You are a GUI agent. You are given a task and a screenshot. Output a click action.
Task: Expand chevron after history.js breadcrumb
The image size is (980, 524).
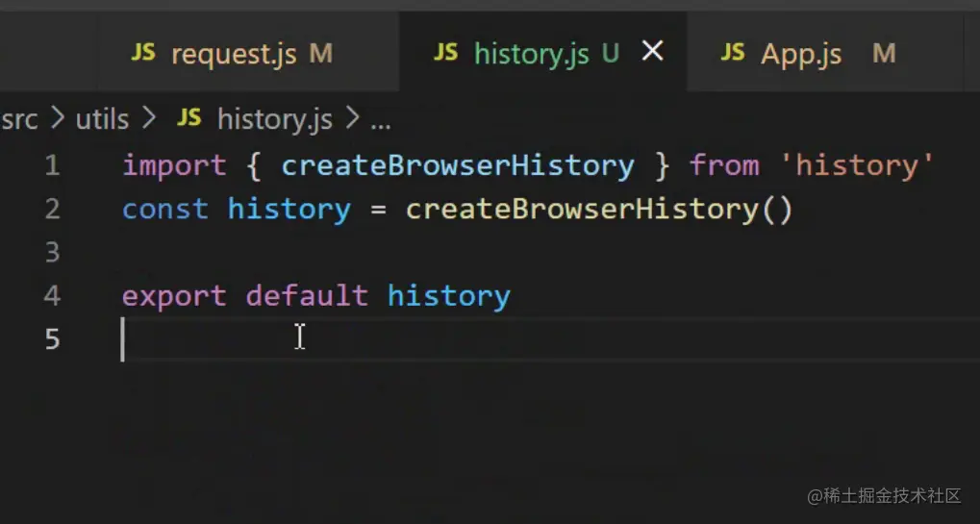(x=353, y=118)
